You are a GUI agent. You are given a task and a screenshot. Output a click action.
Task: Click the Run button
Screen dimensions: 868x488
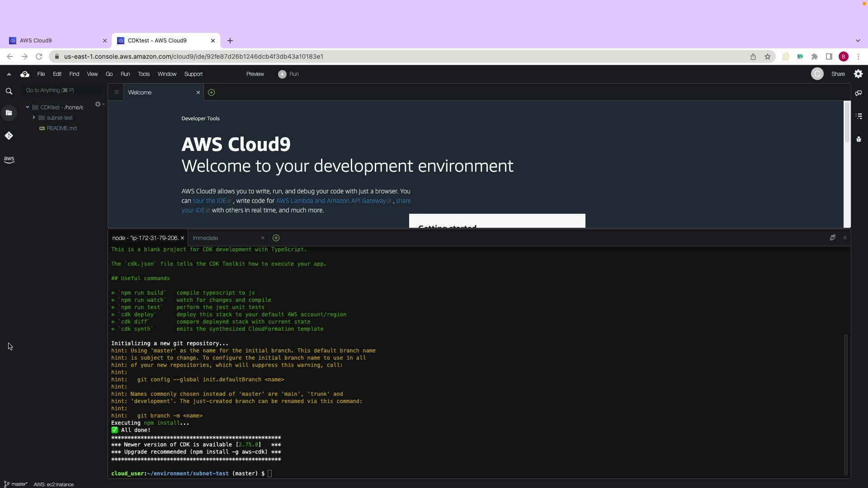coord(288,74)
